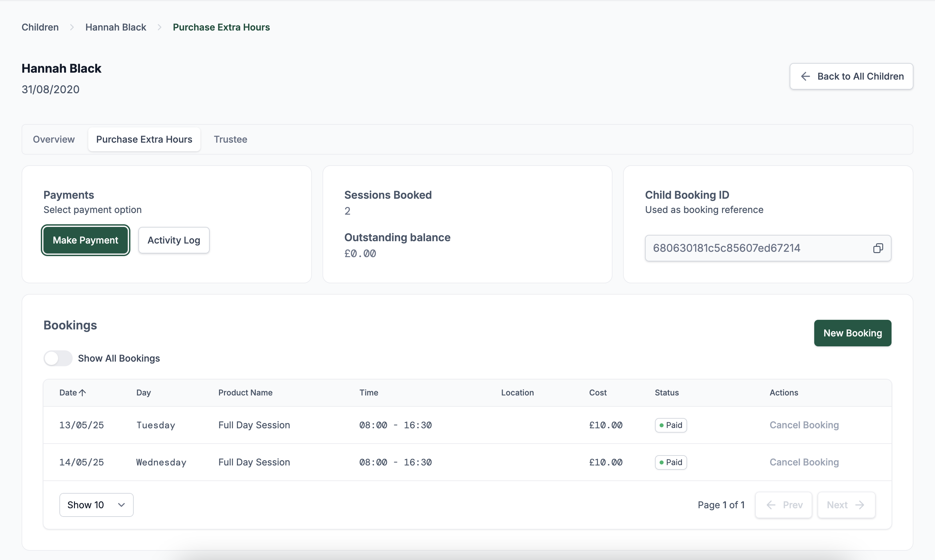The width and height of the screenshot is (935, 560).
Task: Click Full Day Session in Wednesday row
Action: 254,462
